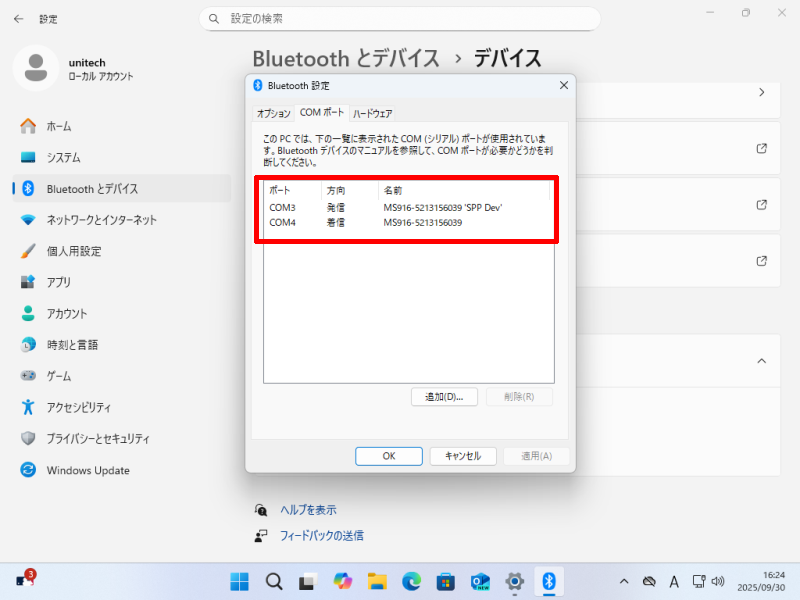Open Microsoft Edge from taskbar
This screenshot has width=800, height=600.
pyautogui.click(x=411, y=581)
